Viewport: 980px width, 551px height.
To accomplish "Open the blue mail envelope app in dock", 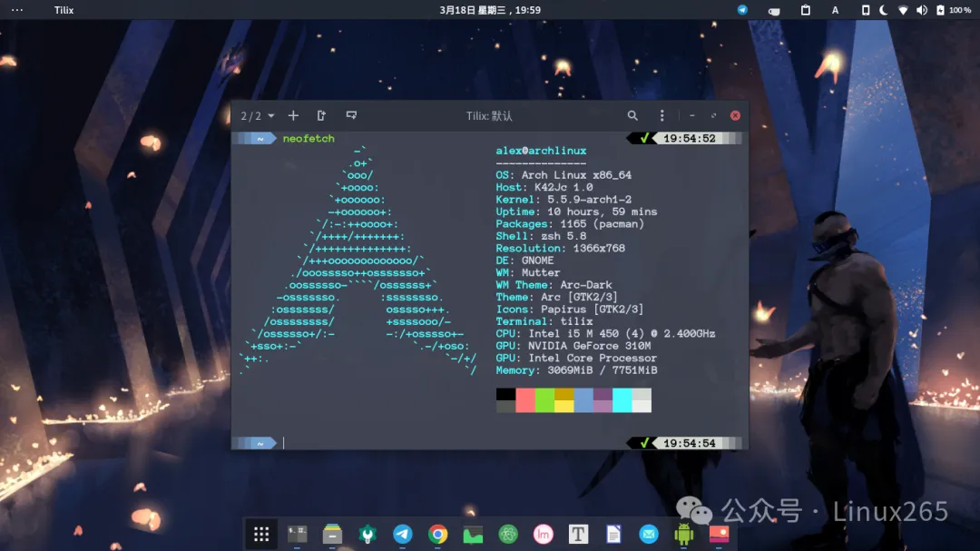I will (x=649, y=534).
